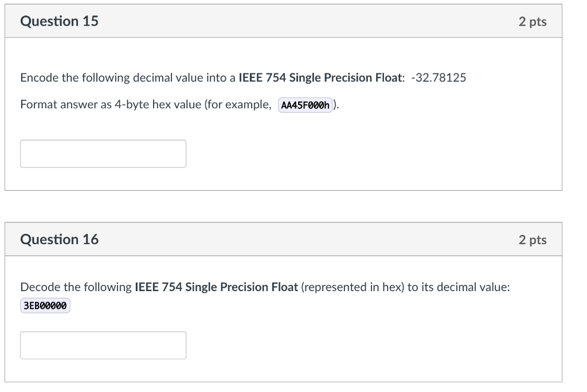The width and height of the screenshot is (587, 392).
Task: Click the word Decode in Question 16
Action: pyautogui.click(x=39, y=287)
